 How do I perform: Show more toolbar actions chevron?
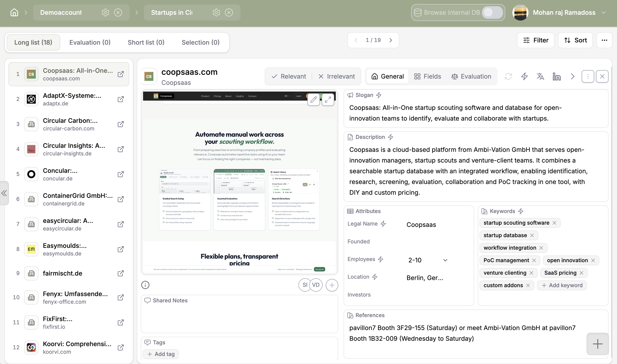coord(573,77)
